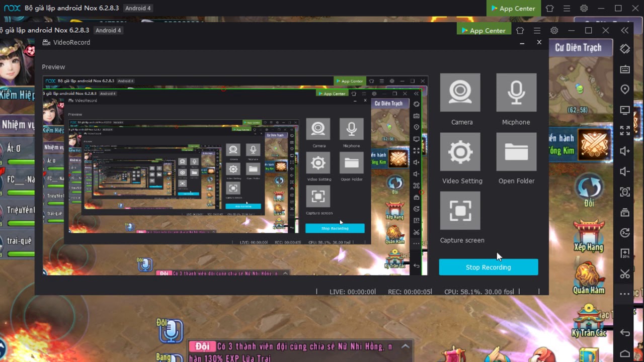Click the shake/rotate icon in Nox sidebar
The width and height of the screenshot is (644, 362).
pyautogui.click(x=625, y=49)
